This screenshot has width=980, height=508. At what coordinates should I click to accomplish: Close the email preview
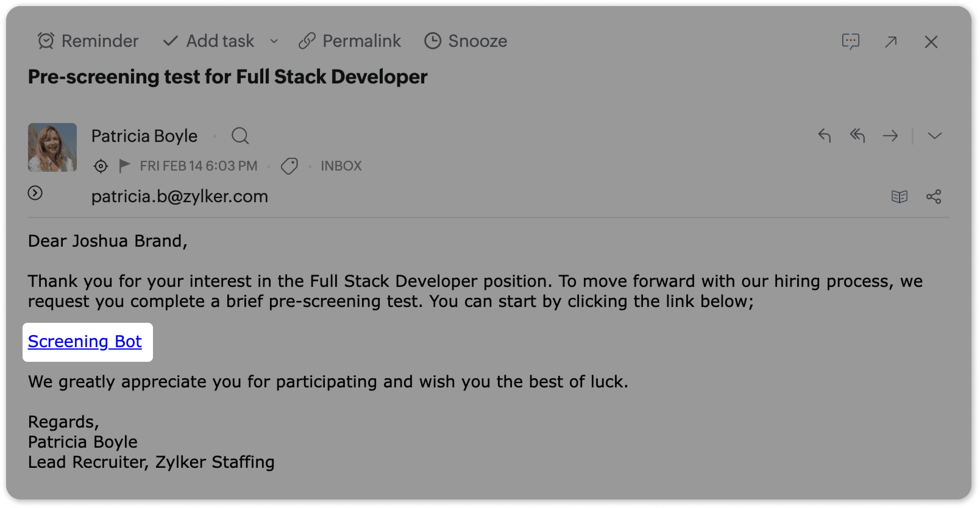[931, 42]
